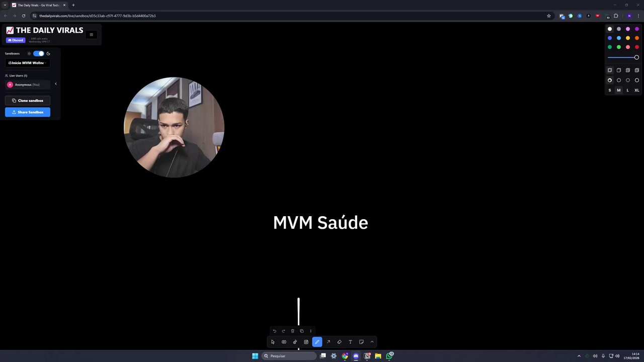Toggle the light/dark theme switch

[x=39, y=53]
